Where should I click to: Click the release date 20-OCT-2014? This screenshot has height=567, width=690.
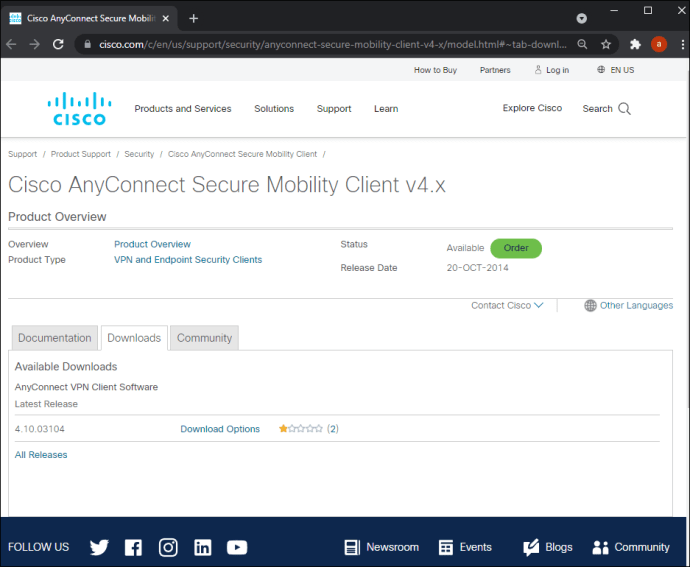(x=477, y=268)
